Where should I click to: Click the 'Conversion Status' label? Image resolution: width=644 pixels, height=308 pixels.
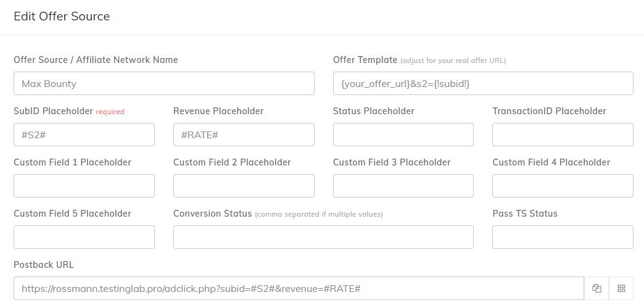(x=212, y=214)
